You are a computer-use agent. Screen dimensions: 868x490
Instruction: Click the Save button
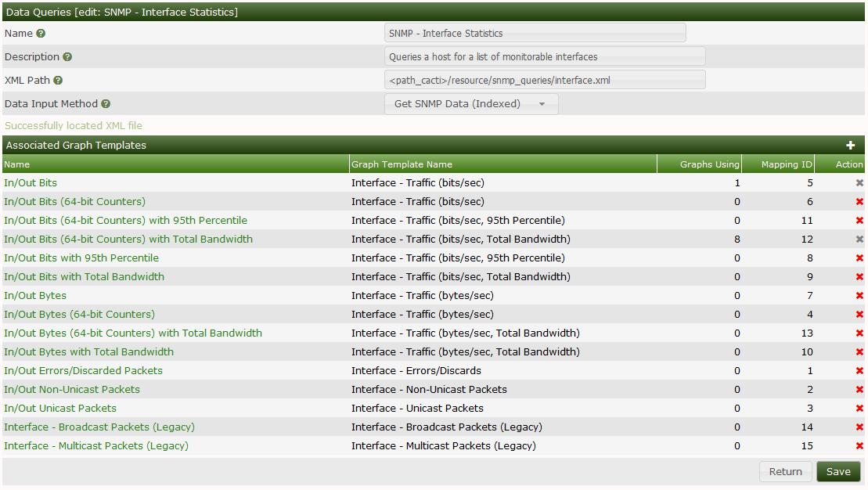coord(838,471)
